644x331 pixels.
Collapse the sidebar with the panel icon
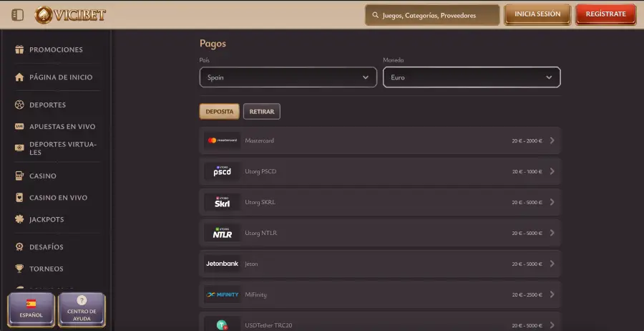tap(17, 15)
